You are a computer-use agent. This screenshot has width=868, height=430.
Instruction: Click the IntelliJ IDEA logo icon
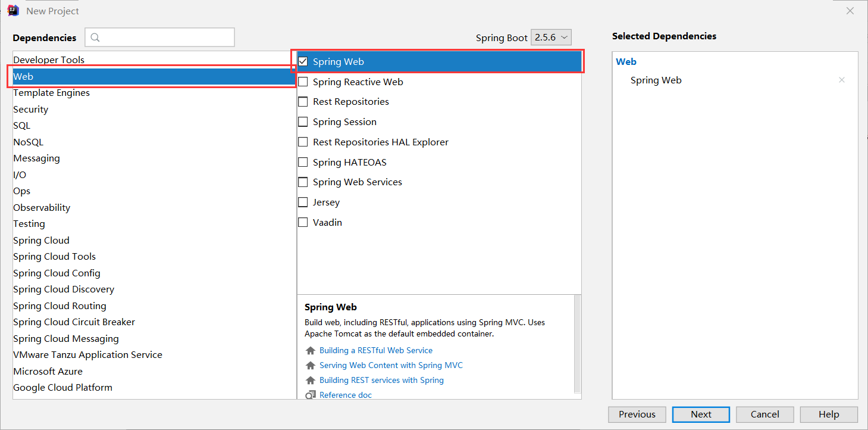(x=13, y=11)
